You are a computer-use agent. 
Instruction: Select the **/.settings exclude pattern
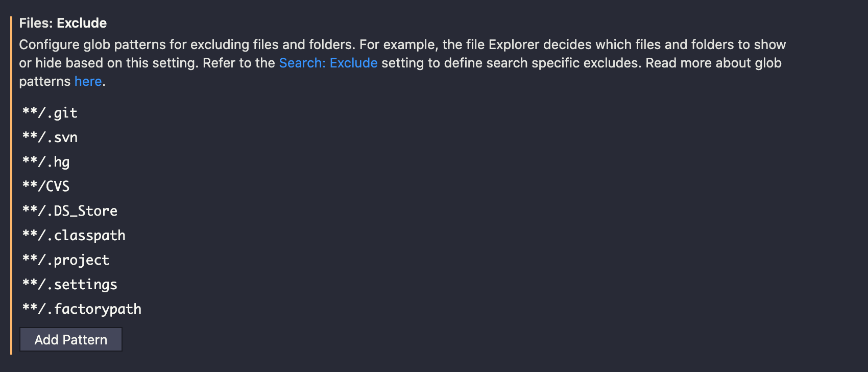coord(69,284)
